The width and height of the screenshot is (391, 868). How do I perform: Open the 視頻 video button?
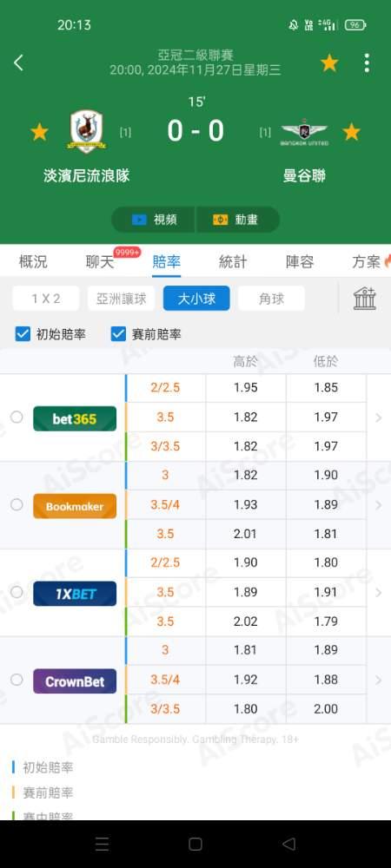click(154, 220)
